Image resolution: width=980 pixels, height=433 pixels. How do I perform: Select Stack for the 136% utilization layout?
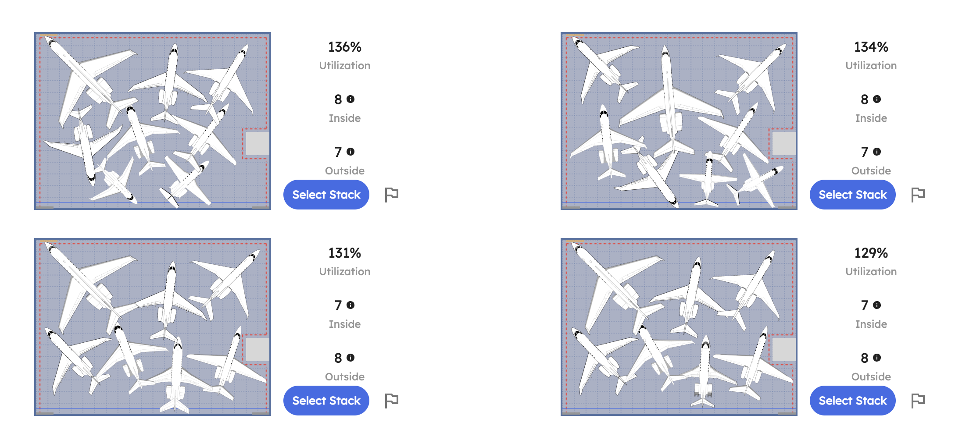[326, 194]
